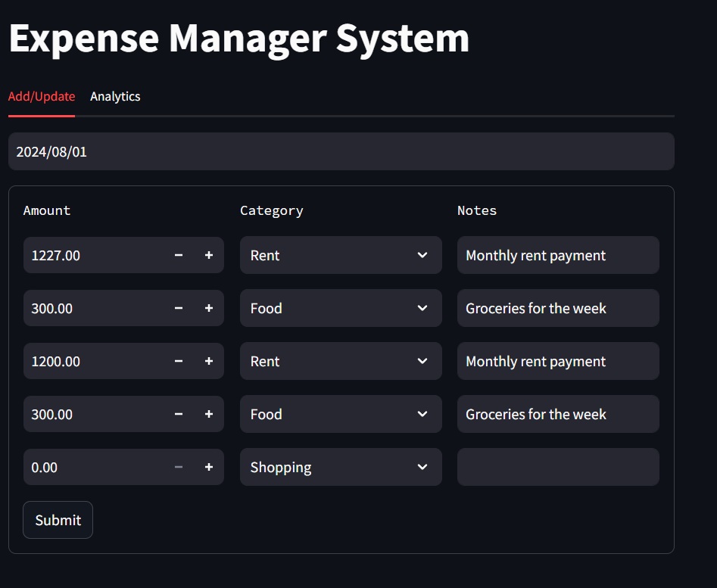Select the Add/Update tab
Screen dimensions: 717x588
pos(42,96)
